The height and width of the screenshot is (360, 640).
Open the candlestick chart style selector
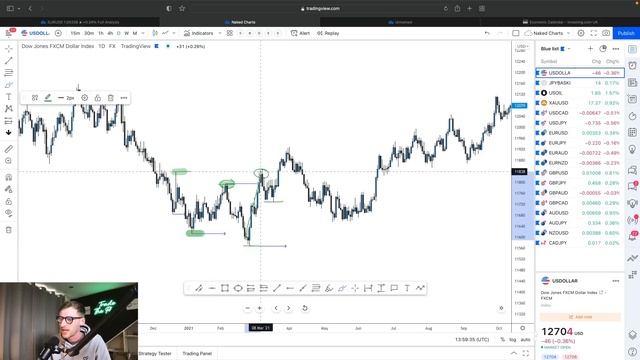(155, 33)
